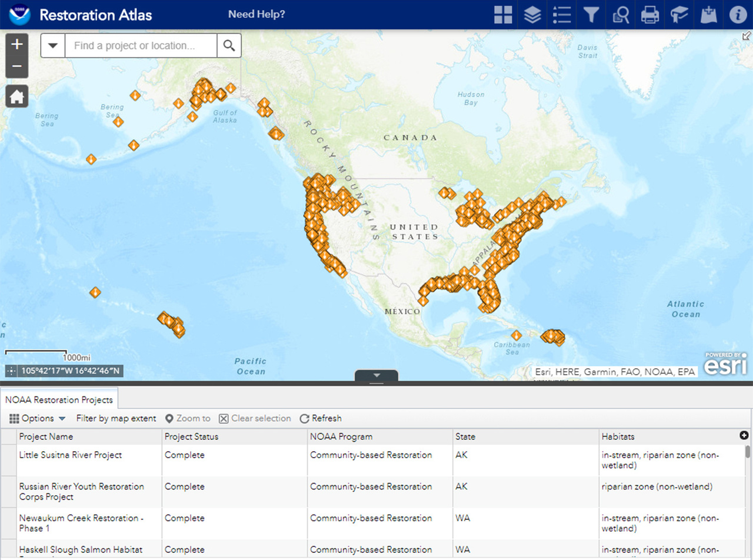This screenshot has width=753, height=560.
Task: Refresh the projects table
Action: (321, 418)
